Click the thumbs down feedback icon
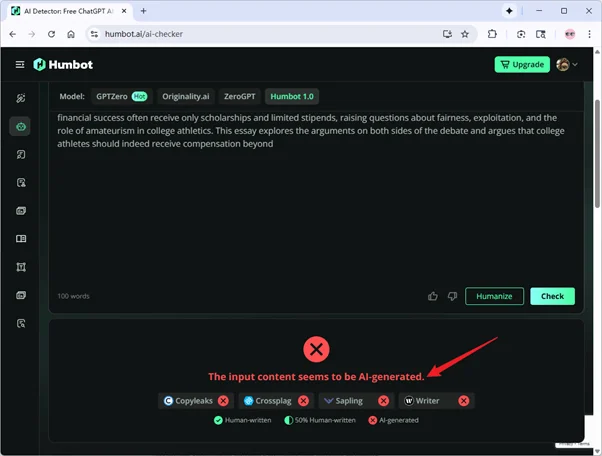 coord(452,296)
